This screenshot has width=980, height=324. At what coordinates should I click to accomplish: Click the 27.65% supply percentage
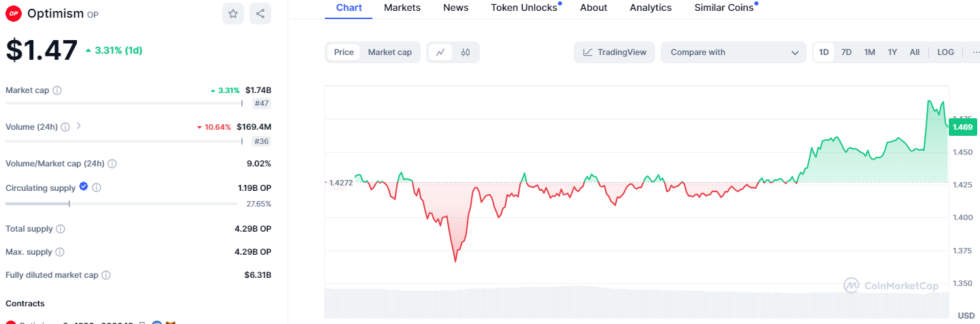(259, 204)
